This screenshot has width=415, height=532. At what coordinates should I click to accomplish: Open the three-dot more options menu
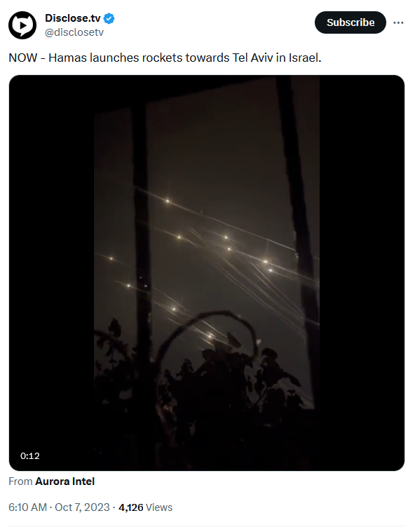click(x=398, y=22)
